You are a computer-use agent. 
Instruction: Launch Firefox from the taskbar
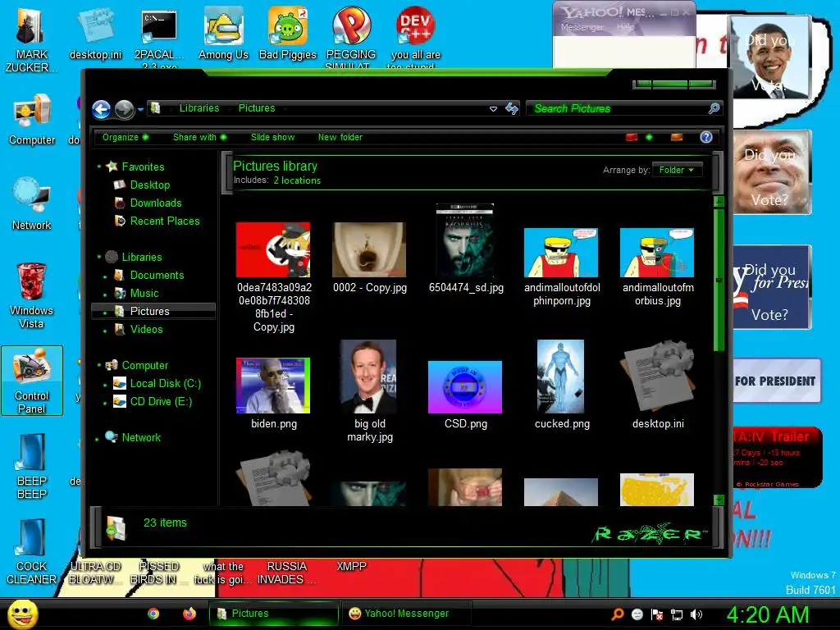189,614
